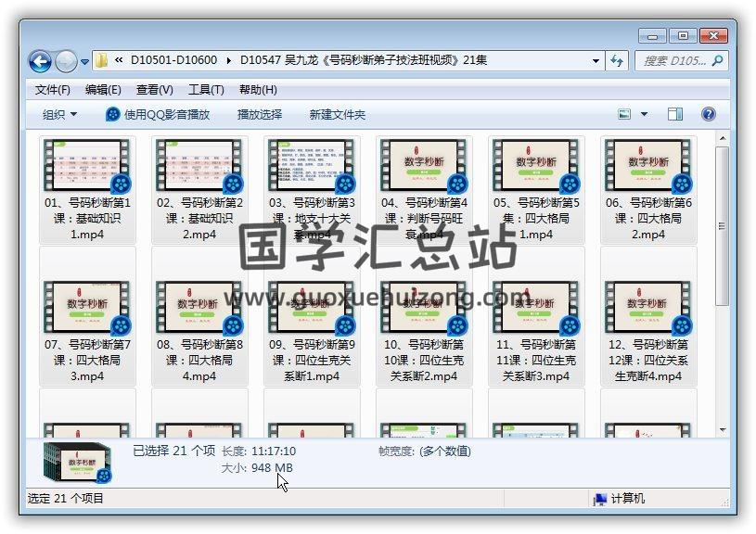Click the search magnifier icon
The width and height of the screenshot is (756, 534).
717,61
